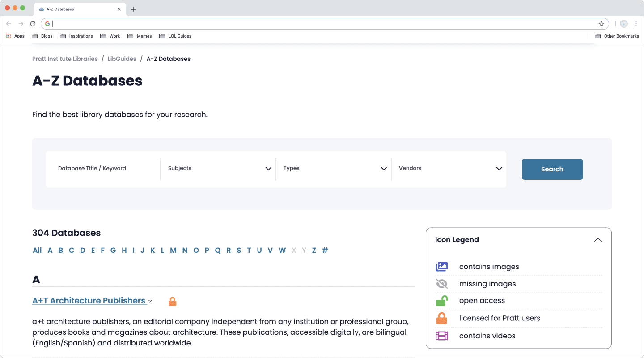
Task: Filter databases by letter F
Action: 102,250
